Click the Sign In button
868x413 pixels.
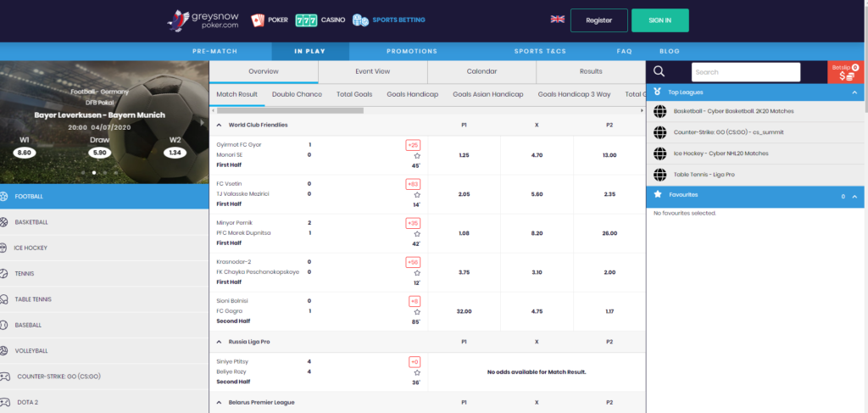click(659, 20)
